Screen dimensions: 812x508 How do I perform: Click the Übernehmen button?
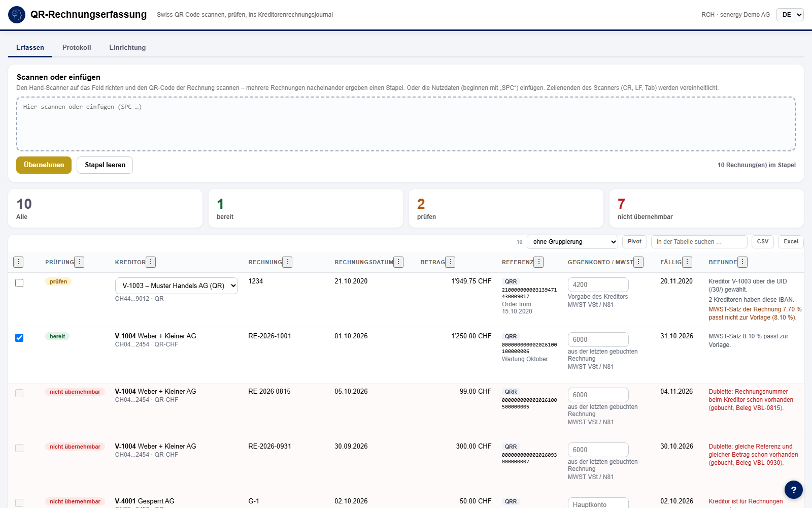pyautogui.click(x=44, y=165)
